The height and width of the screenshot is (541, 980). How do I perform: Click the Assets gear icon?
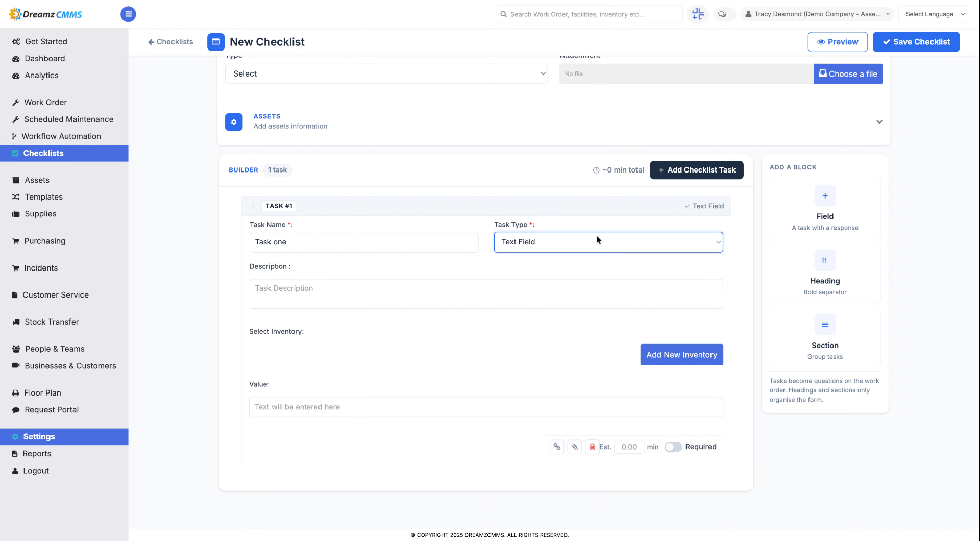[x=234, y=122]
